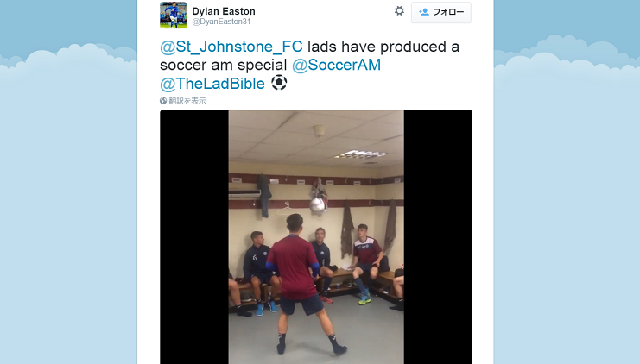640x364 pixels.
Task: Click the tweet text 'soccer am special'
Action: click(x=224, y=65)
